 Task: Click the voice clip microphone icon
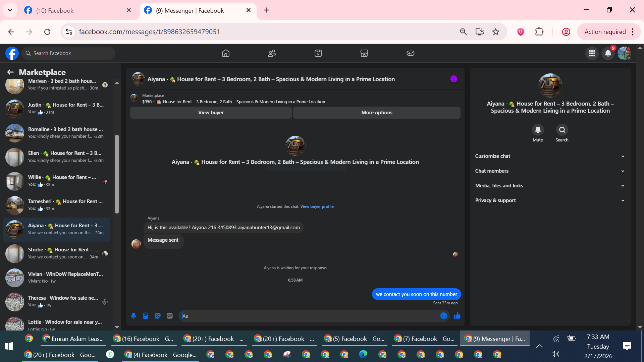coord(133,316)
